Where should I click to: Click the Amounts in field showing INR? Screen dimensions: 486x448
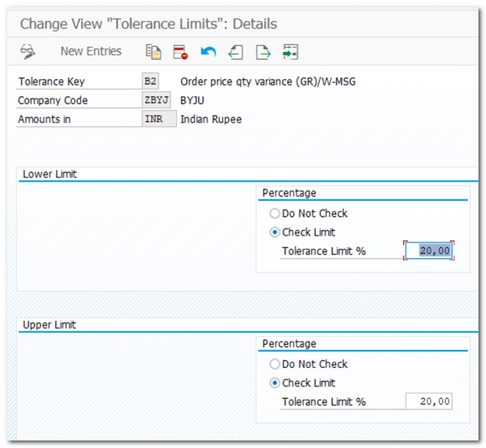159,119
